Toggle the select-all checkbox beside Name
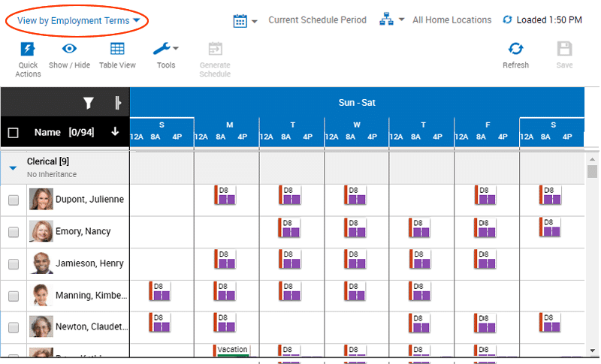 (x=13, y=133)
